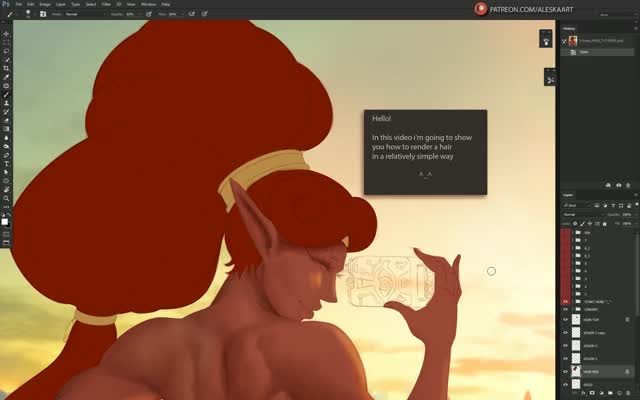Select the GOLD layer thumbnail
Image resolution: width=640 pixels, height=400 pixels.
(x=576, y=384)
